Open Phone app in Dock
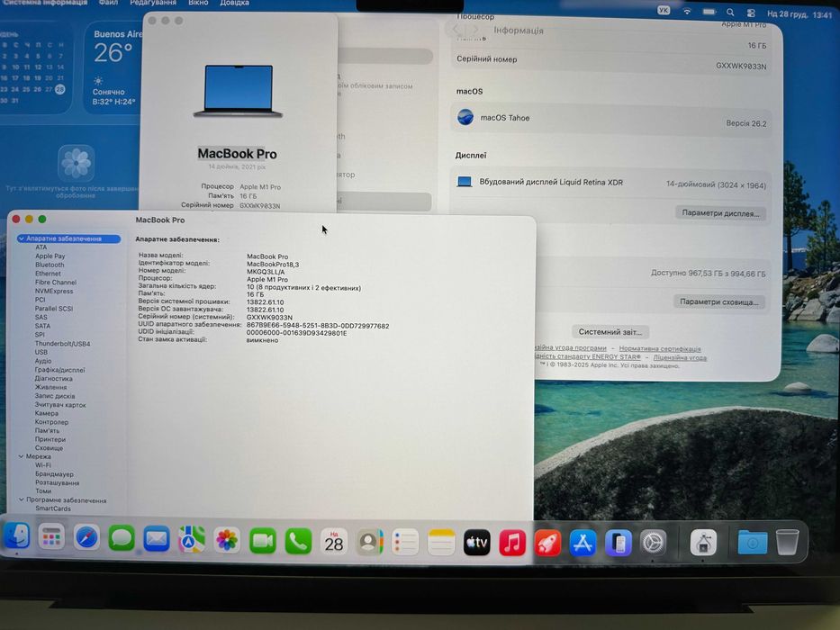 pos(298,542)
